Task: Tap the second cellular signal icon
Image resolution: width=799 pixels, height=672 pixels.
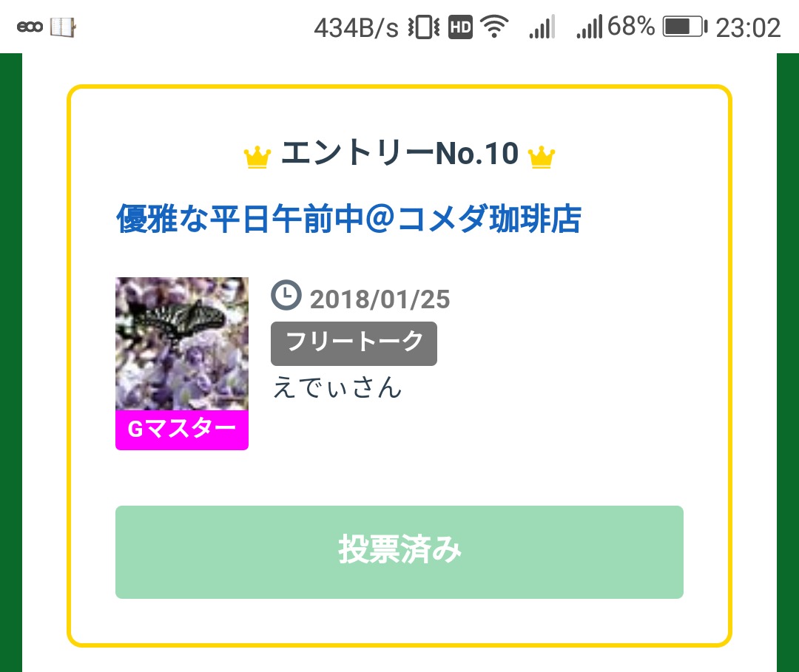Action: (x=590, y=28)
